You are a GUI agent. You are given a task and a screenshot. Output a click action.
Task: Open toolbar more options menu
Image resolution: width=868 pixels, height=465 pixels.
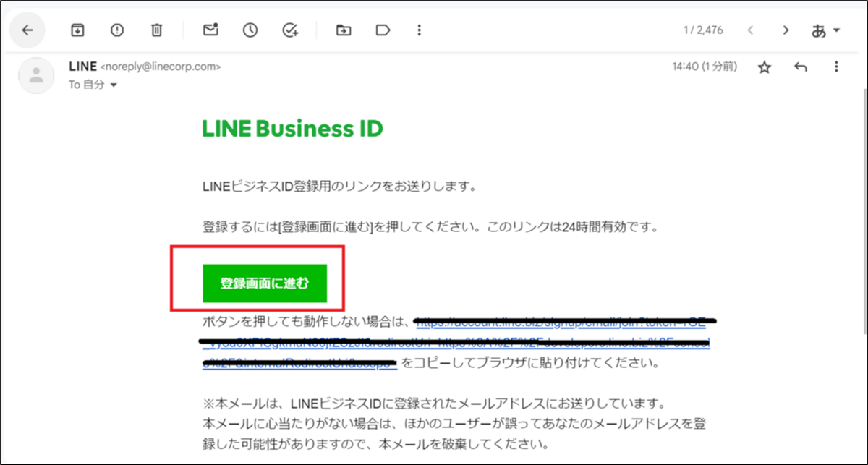420,30
